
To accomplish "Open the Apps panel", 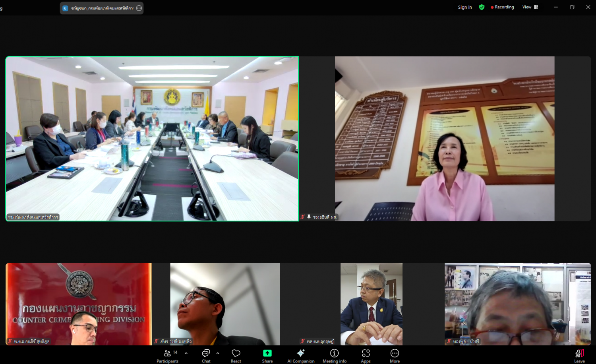I will click(366, 356).
